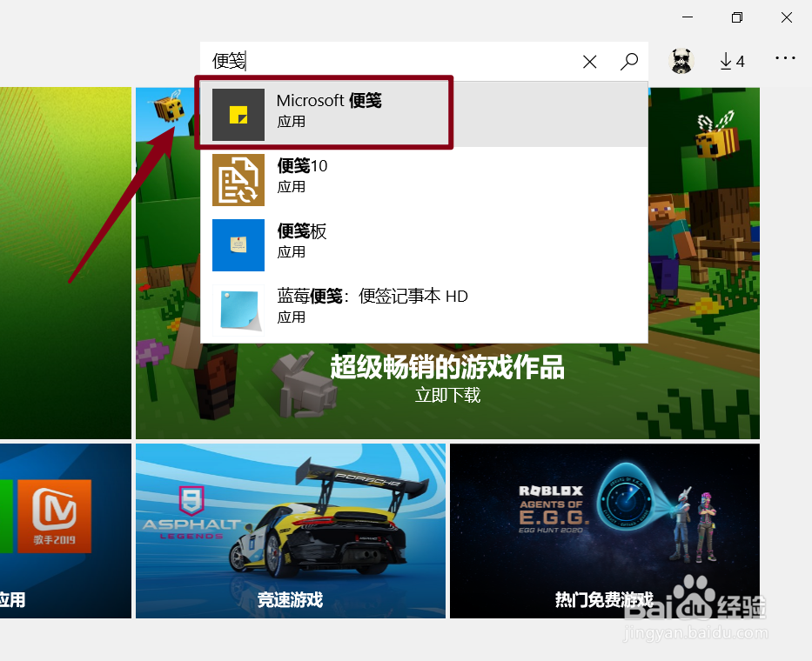Image resolution: width=812 pixels, height=661 pixels.
Task: Close the Microsoft Store window
Action: 787,17
